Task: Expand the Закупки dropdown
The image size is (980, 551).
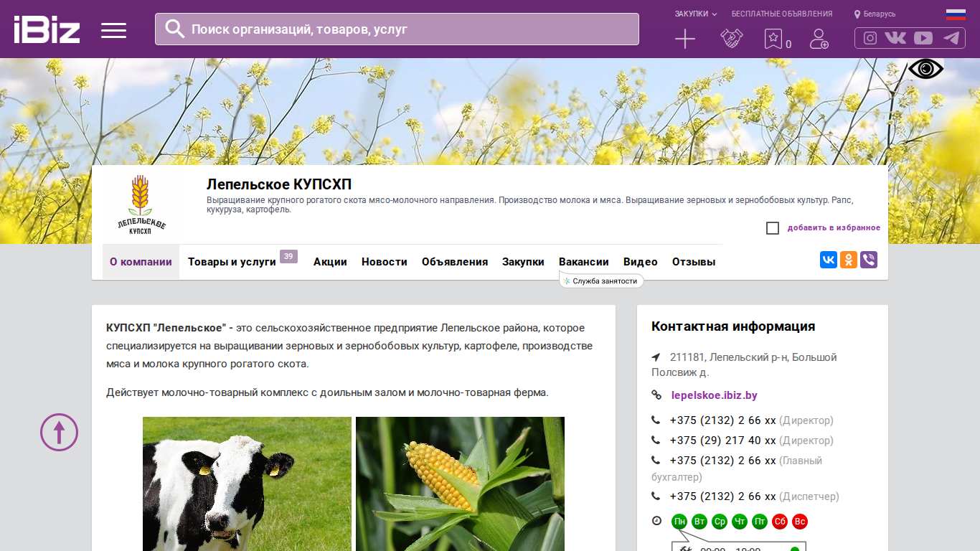Action: (696, 14)
